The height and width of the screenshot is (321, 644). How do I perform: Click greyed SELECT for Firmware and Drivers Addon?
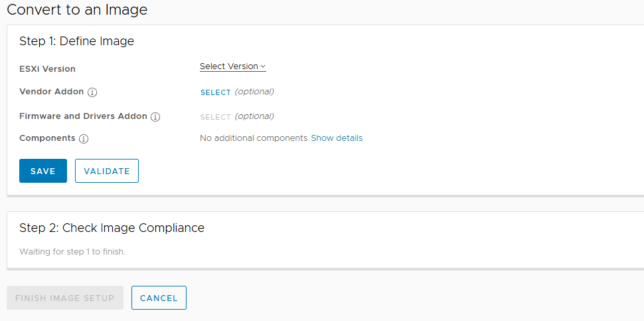pyautogui.click(x=215, y=117)
